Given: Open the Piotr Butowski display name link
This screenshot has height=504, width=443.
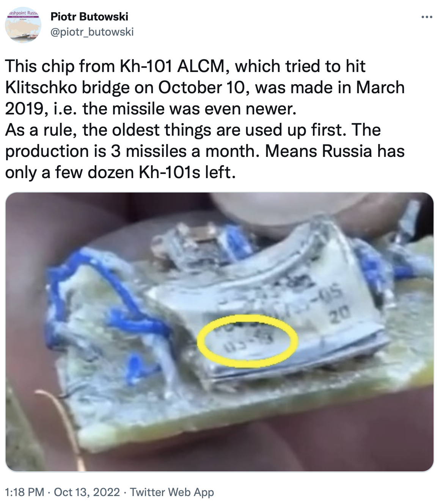Looking at the screenshot, I should pos(90,17).
